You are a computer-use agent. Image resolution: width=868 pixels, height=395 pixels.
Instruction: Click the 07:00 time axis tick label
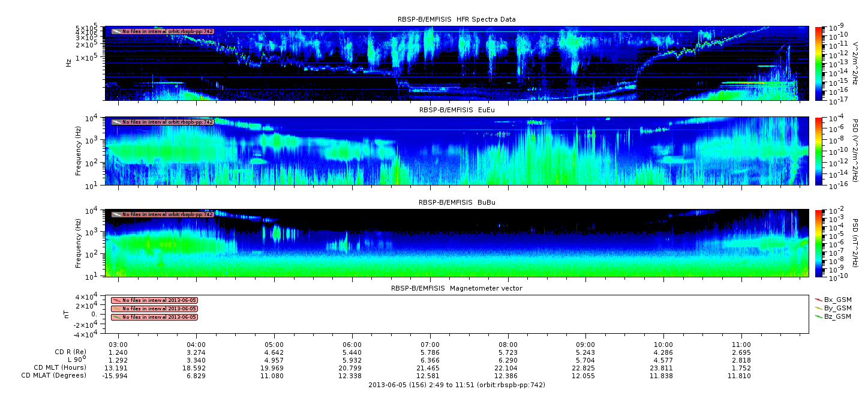pyautogui.click(x=430, y=345)
